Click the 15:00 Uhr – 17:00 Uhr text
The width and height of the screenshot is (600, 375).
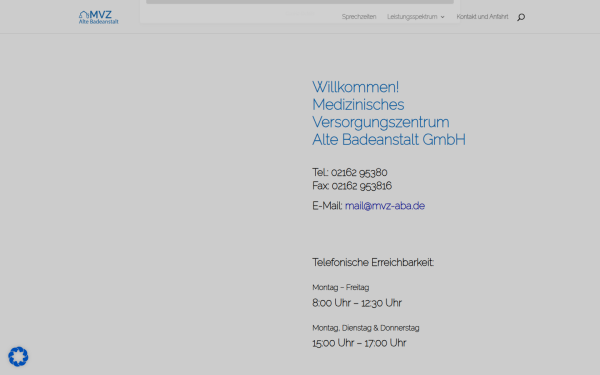point(359,343)
